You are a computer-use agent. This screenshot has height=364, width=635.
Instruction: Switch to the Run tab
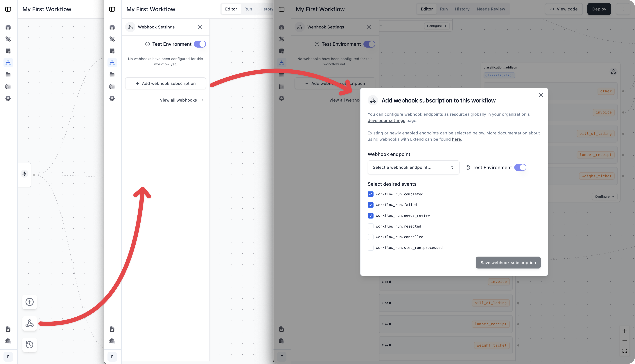[x=444, y=9]
